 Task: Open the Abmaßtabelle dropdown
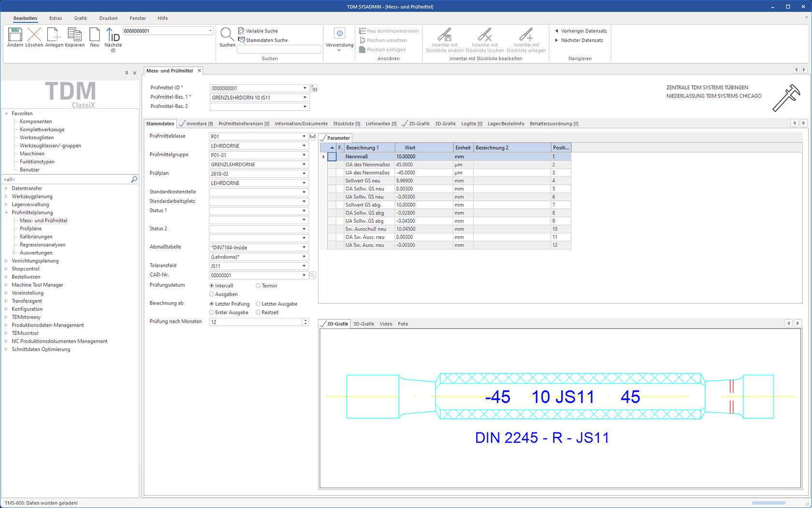pyautogui.click(x=304, y=247)
